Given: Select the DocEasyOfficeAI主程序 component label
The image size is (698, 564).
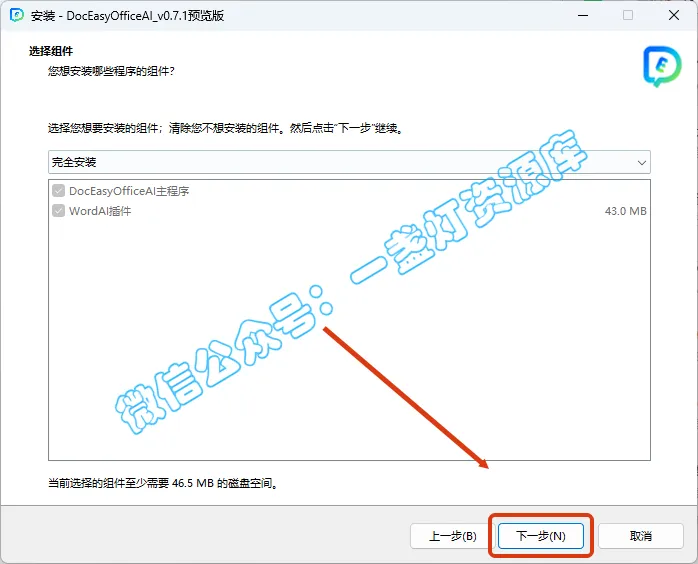Looking at the screenshot, I should point(129,191).
